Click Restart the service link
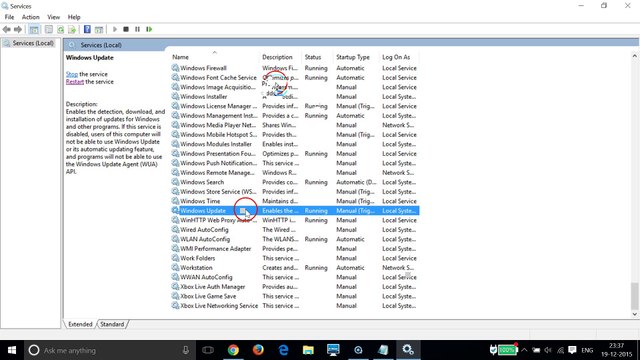The image size is (640, 360). coord(75,82)
